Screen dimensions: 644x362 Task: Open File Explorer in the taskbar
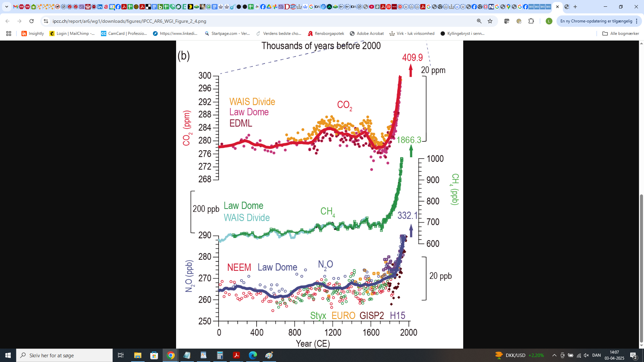[x=138, y=355]
